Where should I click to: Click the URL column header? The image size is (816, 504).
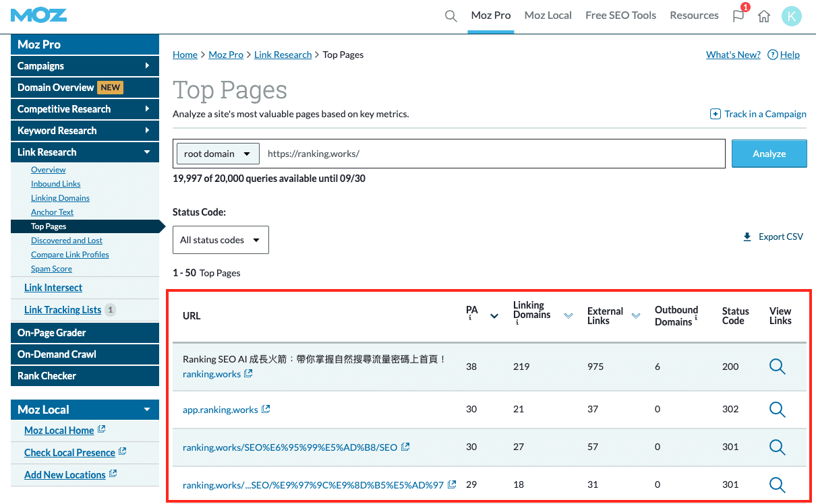(192, 316)
